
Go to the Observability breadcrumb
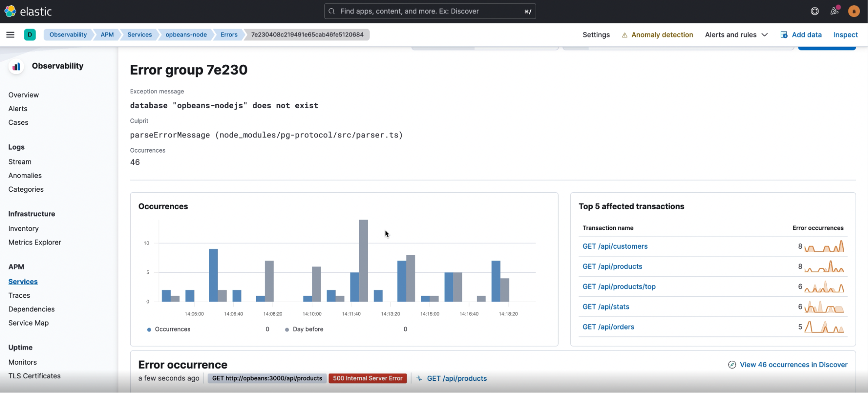(x=68, y=35)
